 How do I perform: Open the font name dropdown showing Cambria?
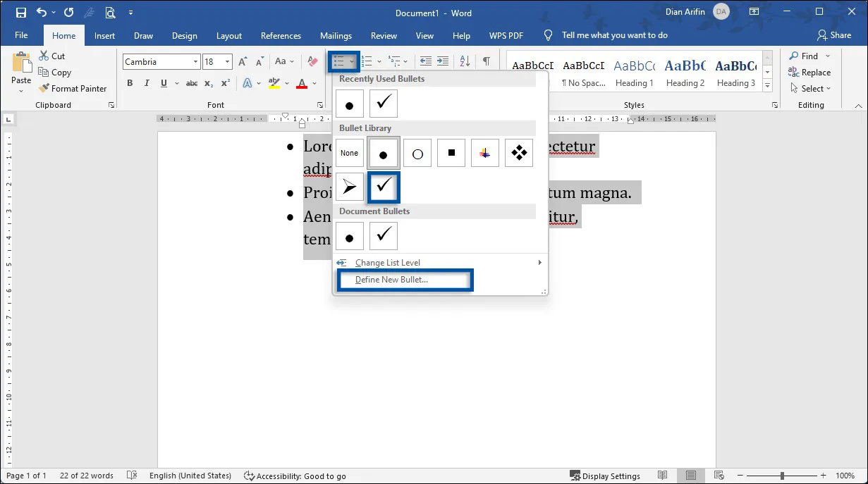pos(161,62)
